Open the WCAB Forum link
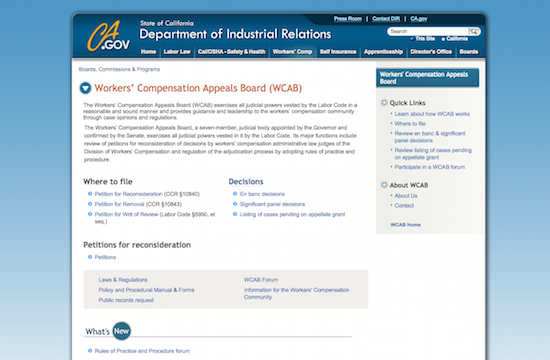This screenshot has height=360, width=550. pos(261,280)
